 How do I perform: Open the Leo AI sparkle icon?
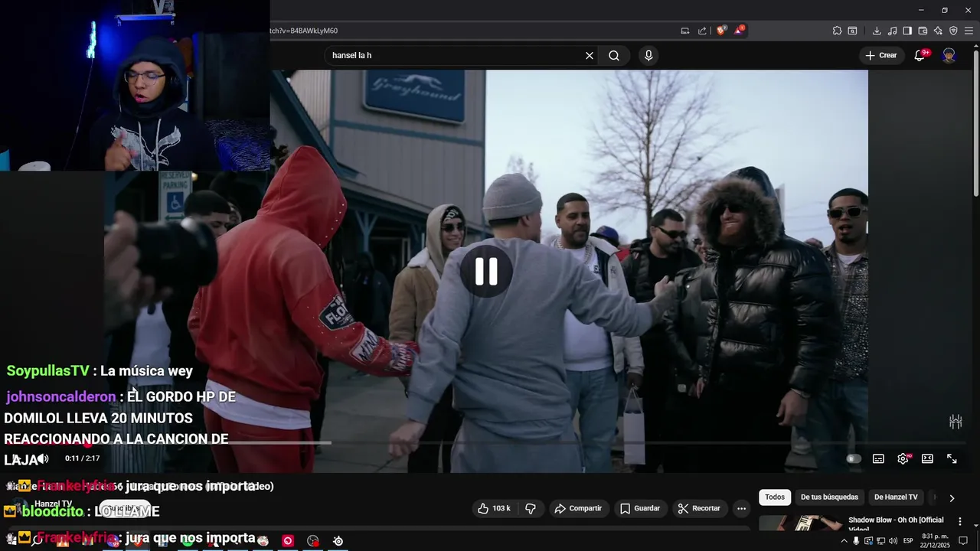coord(938,31)
